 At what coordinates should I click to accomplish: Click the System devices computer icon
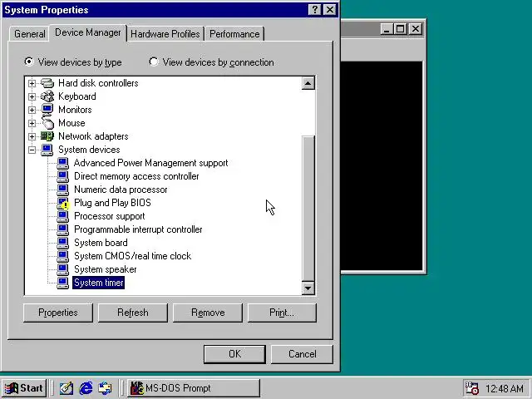(47, 150)
